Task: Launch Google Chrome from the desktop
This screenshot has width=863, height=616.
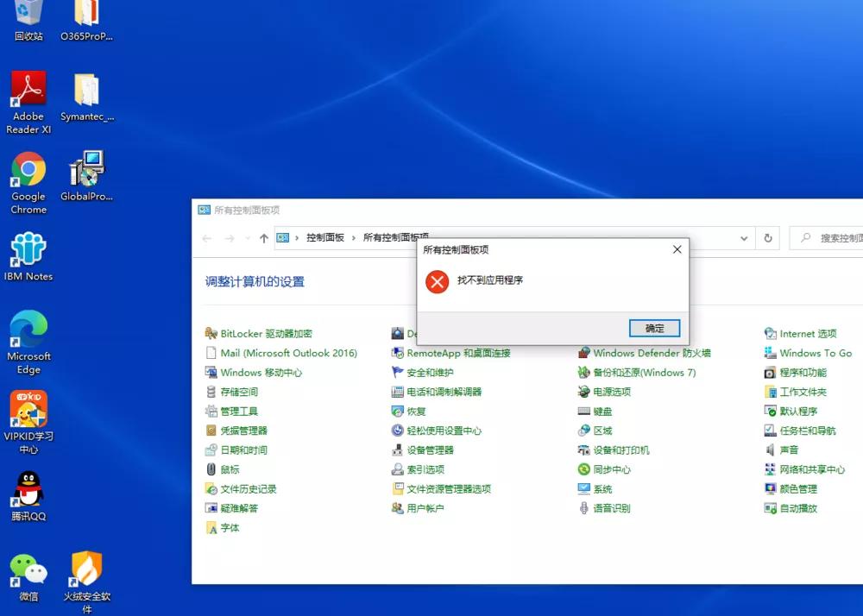Action: 28,169
